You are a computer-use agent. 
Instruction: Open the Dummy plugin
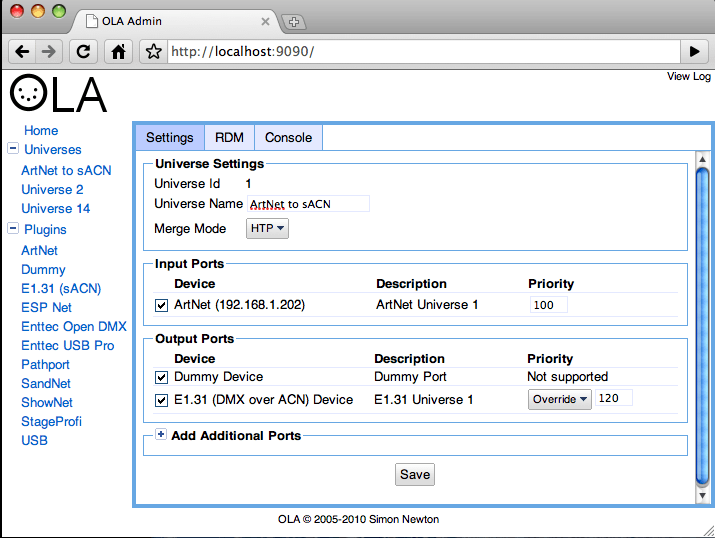(x=43, y=269)
